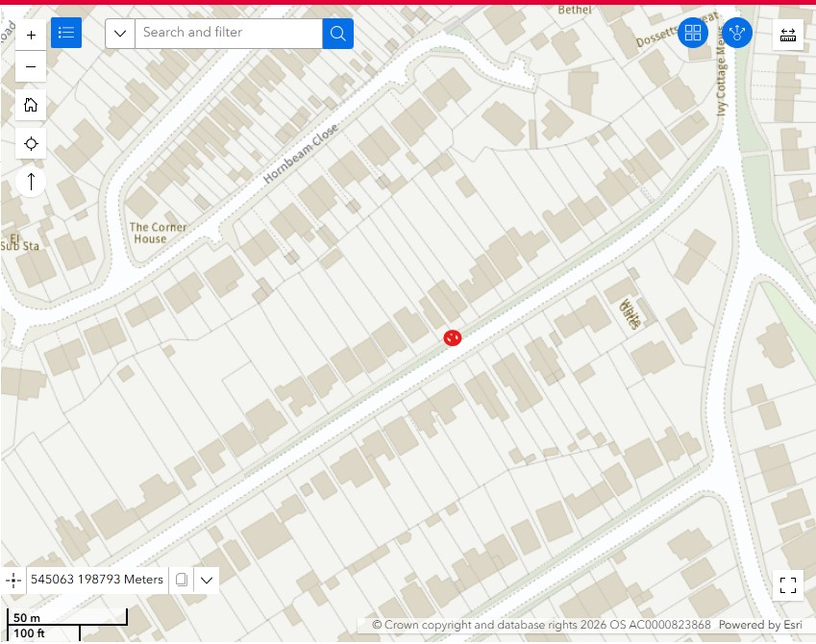Click the red marker on the road
816x644 pixels.
pos(453,338)
